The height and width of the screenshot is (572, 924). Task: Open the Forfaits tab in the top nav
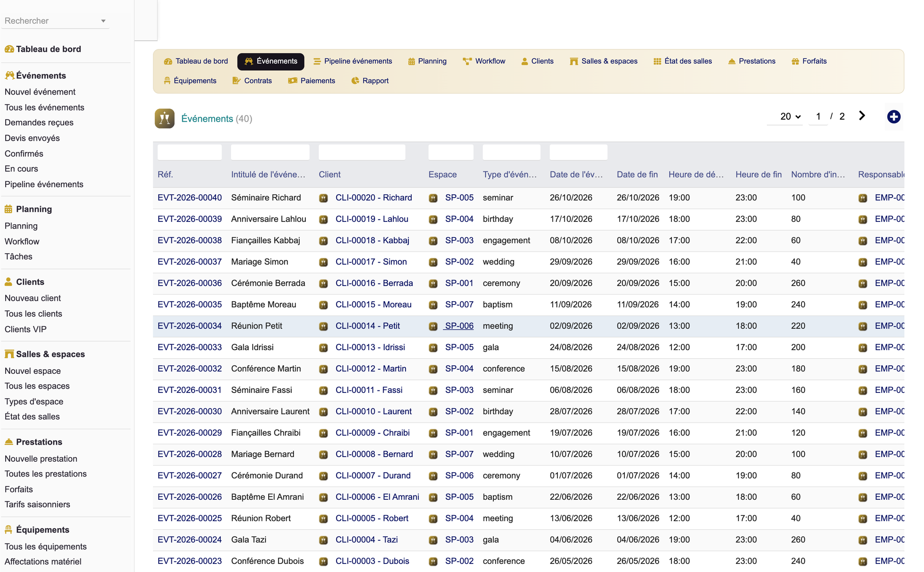click(x=809, y=61)
